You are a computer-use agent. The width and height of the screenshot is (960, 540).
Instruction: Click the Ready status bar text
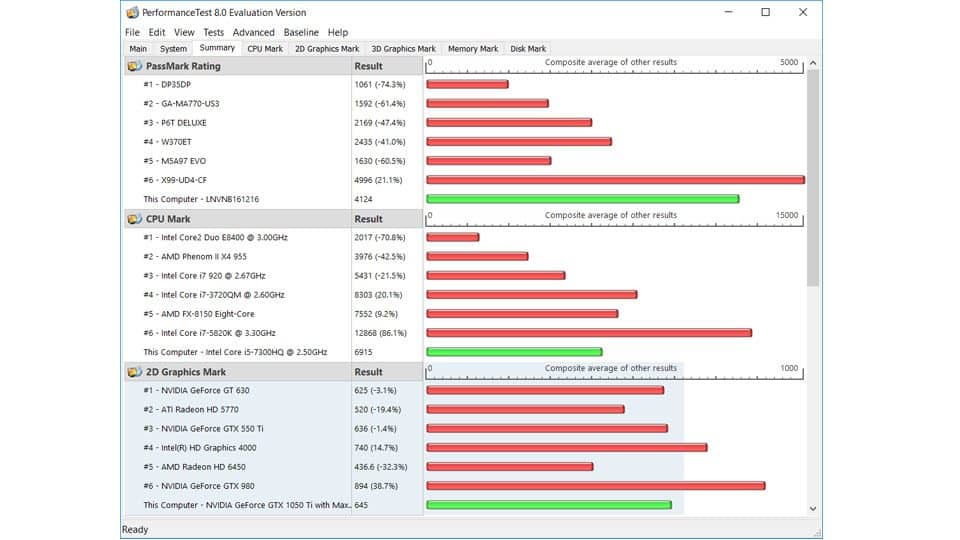pyautogui.click(x=135, y=530)
